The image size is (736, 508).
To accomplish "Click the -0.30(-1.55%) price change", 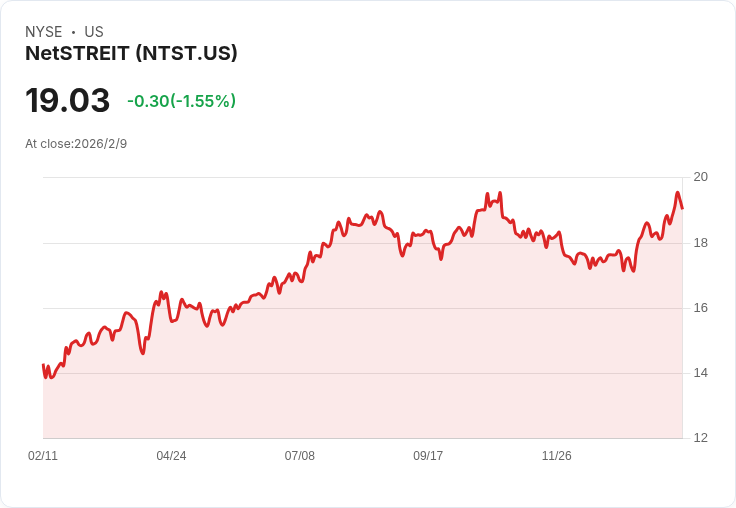I will pos(182,101).
